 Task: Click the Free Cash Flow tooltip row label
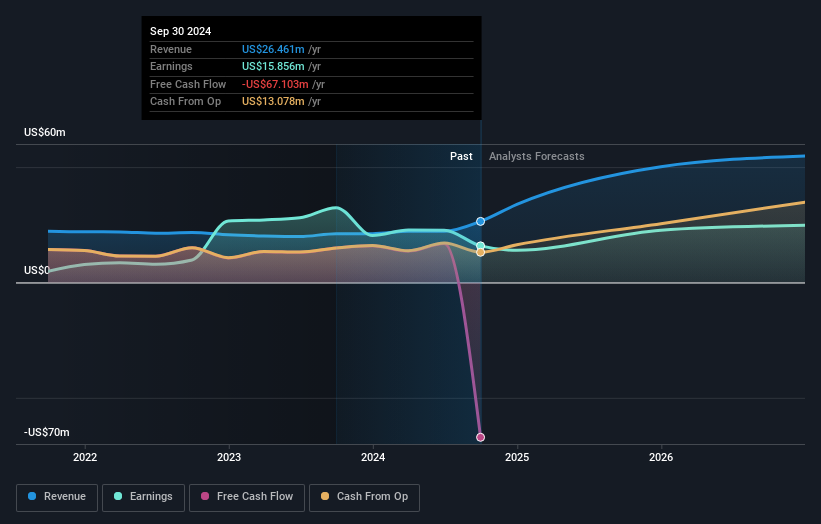[188, 84]
